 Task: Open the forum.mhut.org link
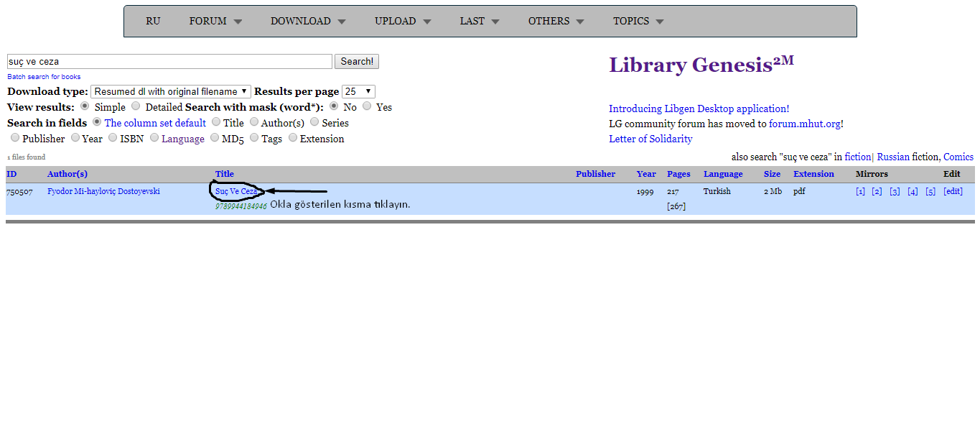[x=804, y=124]
